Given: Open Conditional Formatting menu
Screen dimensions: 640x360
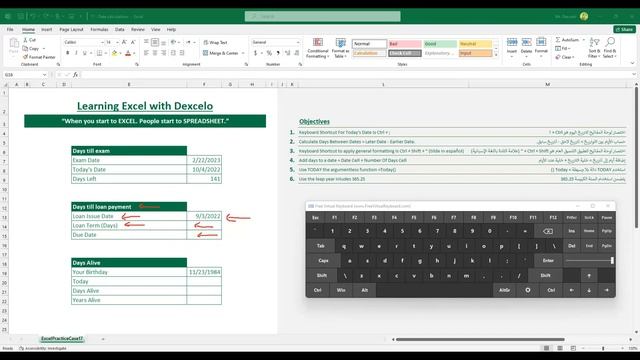Looking at the screenshot, I should click(318, 48).
